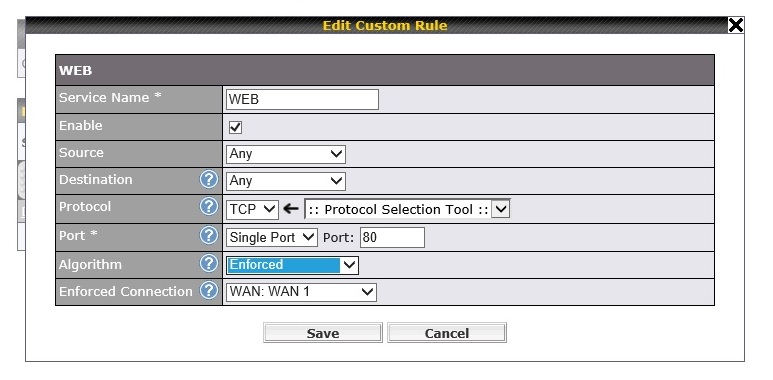Close the Edit Custom Rule dialog
The width and height of the screenshot is (773, 380).
point(736,25)
